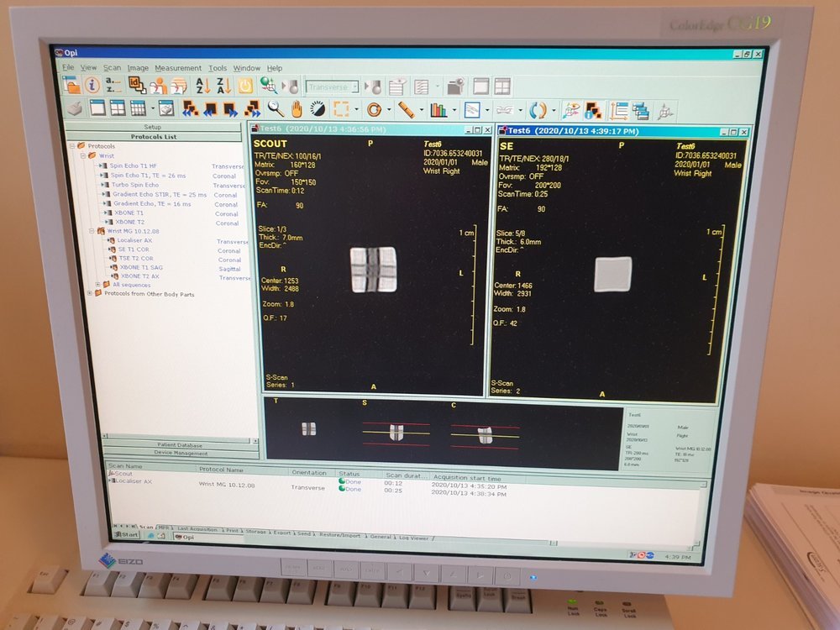Switch to four-image grid layout icon
This screenshot has width=840, height=630.
pos(118,108)
